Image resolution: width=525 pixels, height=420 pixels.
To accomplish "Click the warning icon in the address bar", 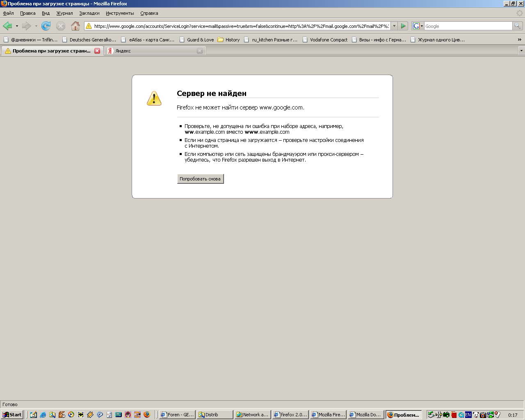I will [89, 26].
